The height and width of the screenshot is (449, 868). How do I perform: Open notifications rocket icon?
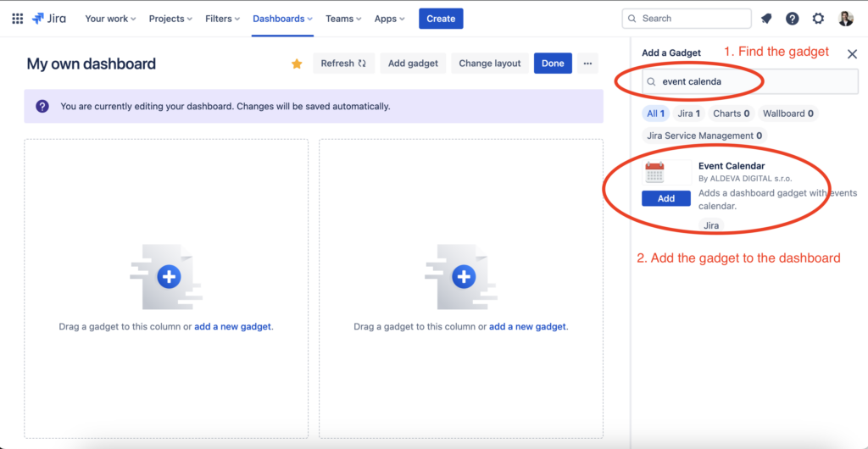pos(766,19)
